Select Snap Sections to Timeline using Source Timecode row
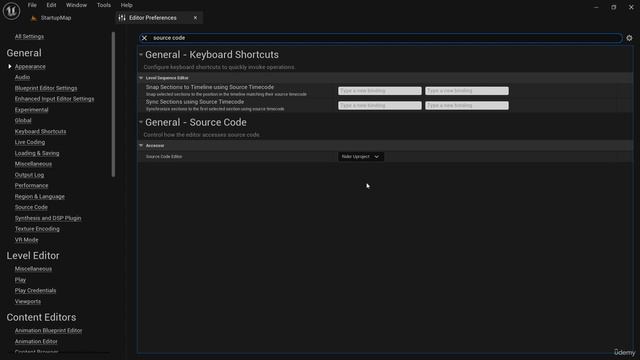 [385, 91]
